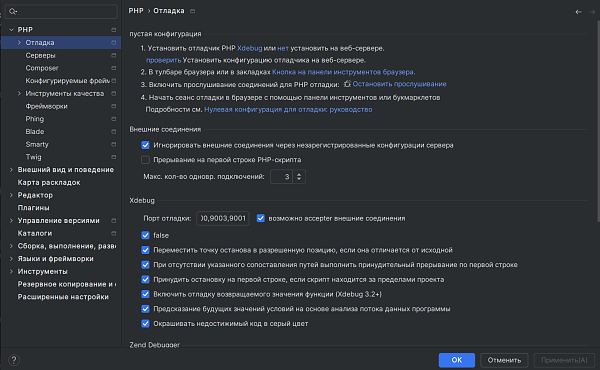Go forward with the right arrow icon
The image size is (600, 370).
(592, 12)
